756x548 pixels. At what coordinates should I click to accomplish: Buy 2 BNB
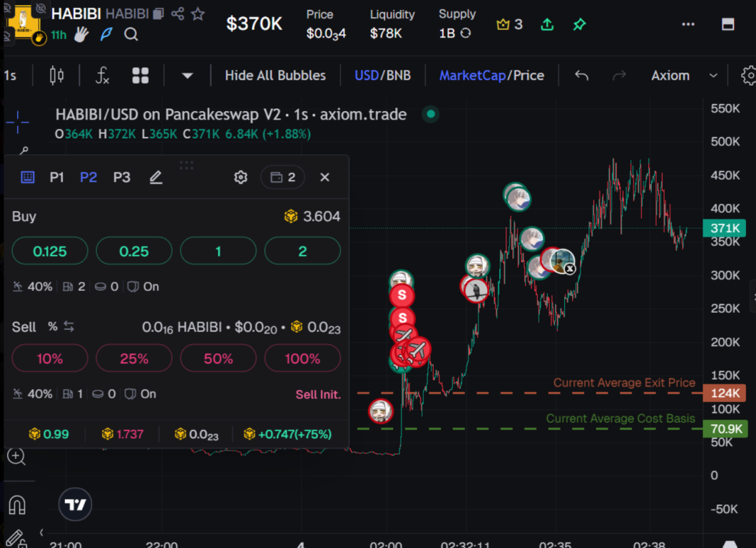(x=302, y=251)
